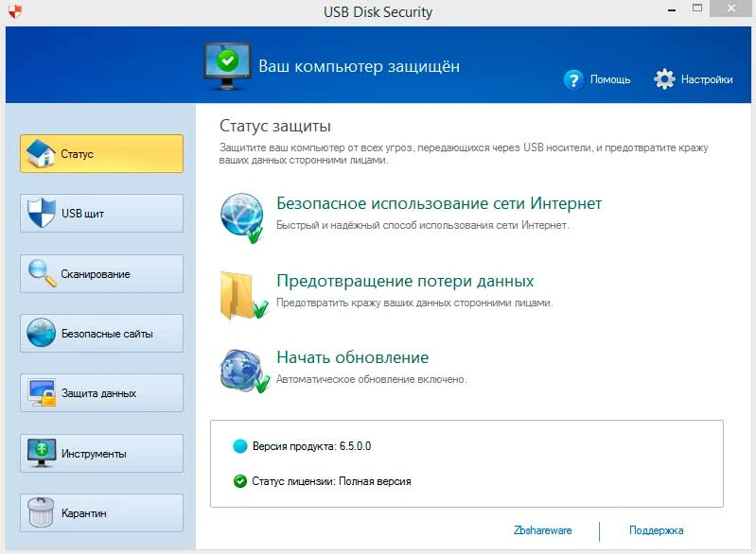
Task: Click the Начать обновление link
Action: (x=352, y=357)
